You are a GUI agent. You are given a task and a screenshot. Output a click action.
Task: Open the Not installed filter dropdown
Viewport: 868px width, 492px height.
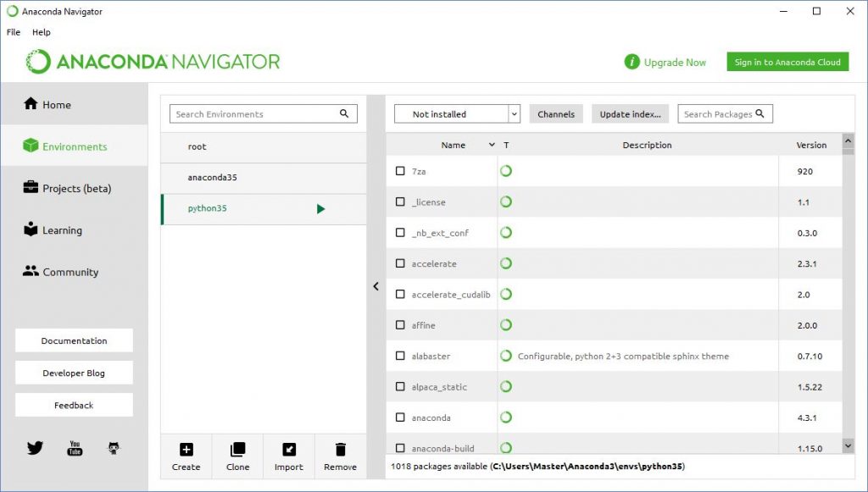tap(457, 114)
